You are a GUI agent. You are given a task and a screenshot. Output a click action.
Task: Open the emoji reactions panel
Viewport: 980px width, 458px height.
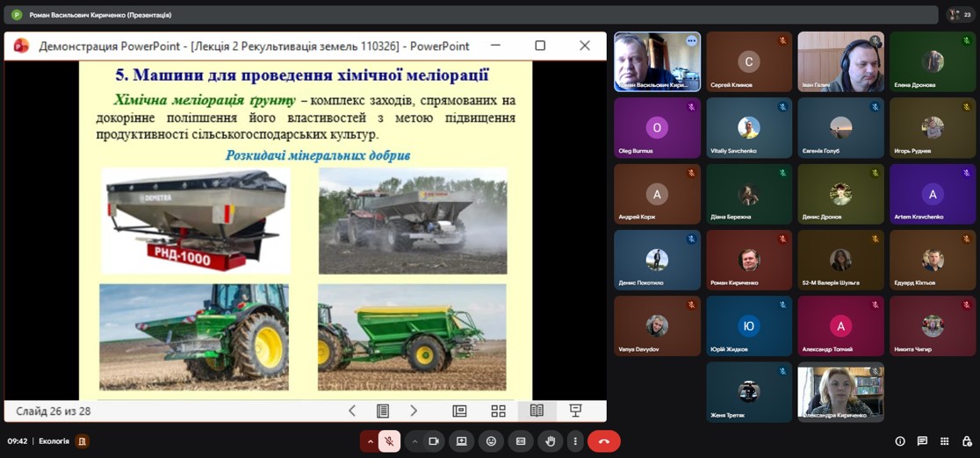[x=492, y=441]
